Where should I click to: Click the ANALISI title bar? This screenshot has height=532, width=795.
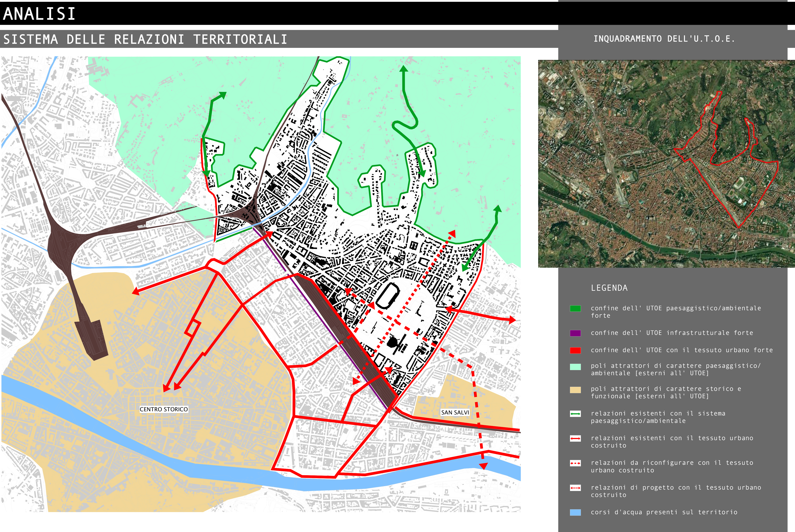(x=39, y=14)
